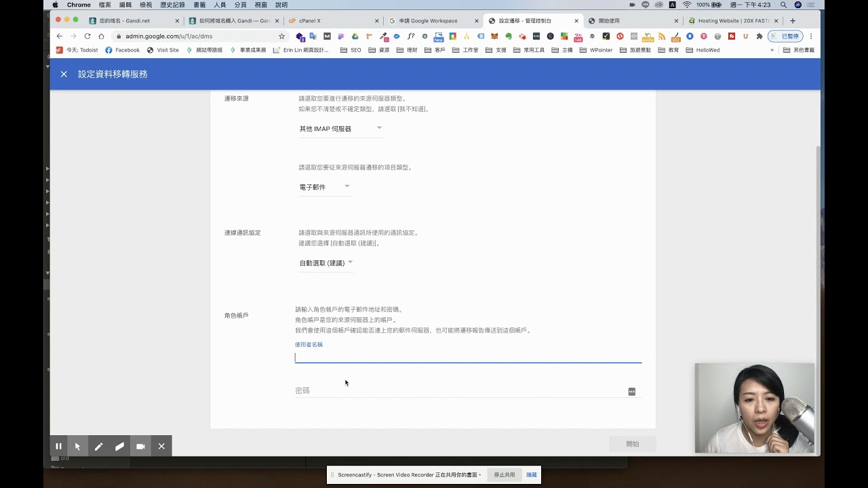The width and height of the screenshot is (868, 488).
Task: Close the 設定遷移 - 管理控制台 tab
Action: [576, 21]
